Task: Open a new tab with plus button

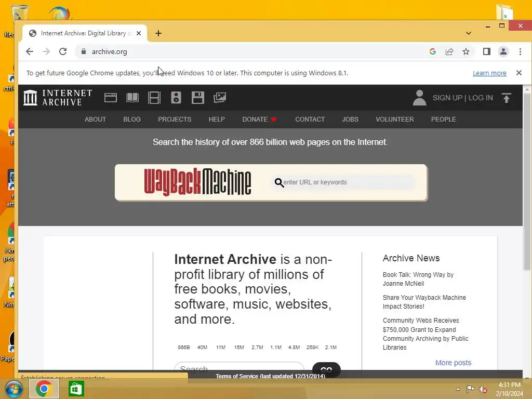Action: [158, 33]
